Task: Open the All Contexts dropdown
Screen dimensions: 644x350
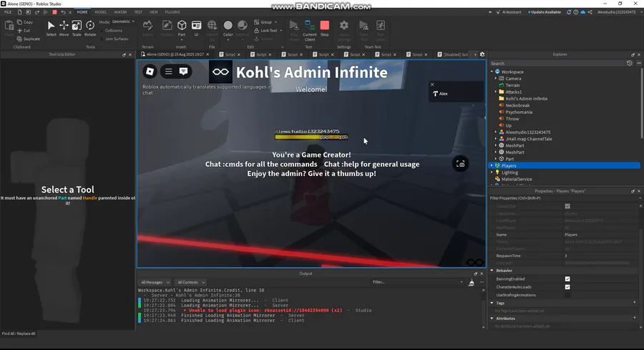Action: [x=191, y=282]
